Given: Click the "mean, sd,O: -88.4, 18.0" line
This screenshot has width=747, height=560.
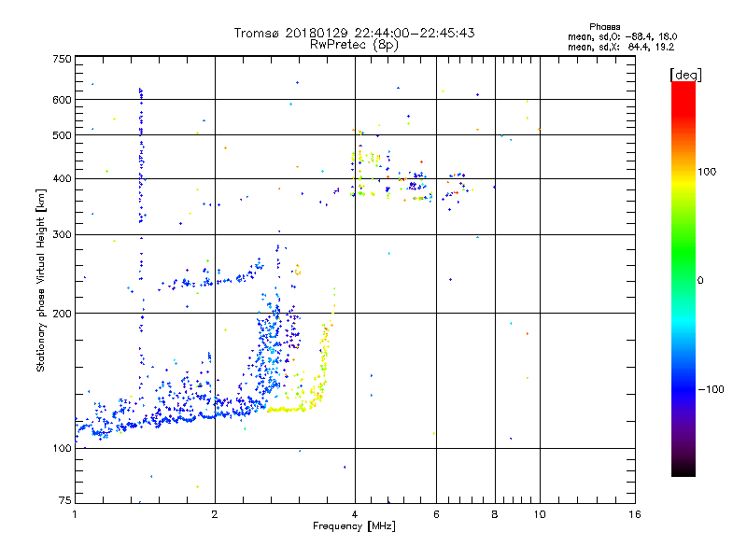Looking at the screenshot, I should [622, 36].
